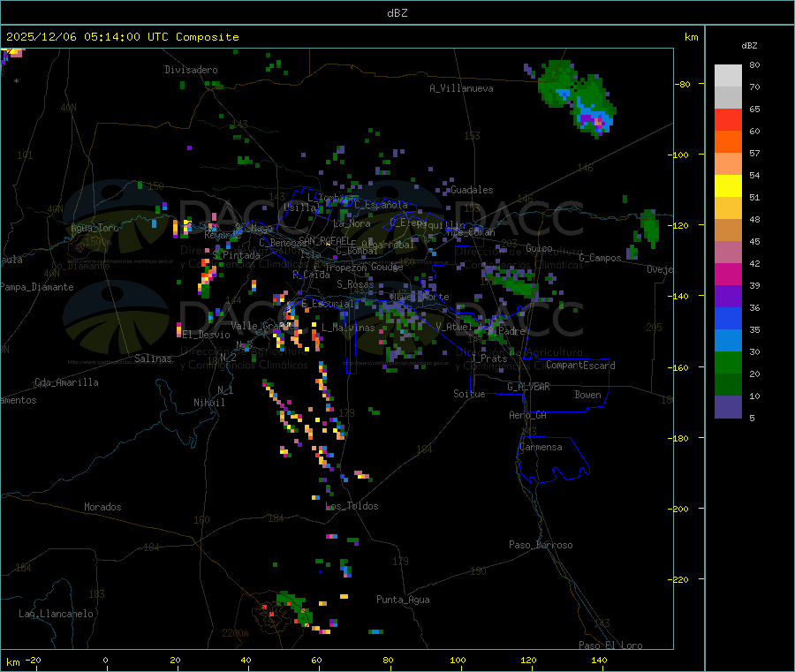Screen dimensions: 795x672
Task: Click the 'A_Villanueva' map label
Action: tap(461, 88)
